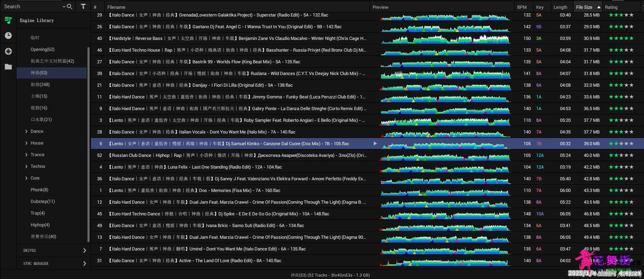The height and width of the screenshot is (279, 644).
Task: Seek in Superstar (Radio Edit) preview waveform
Action: [x=445, y=17]
